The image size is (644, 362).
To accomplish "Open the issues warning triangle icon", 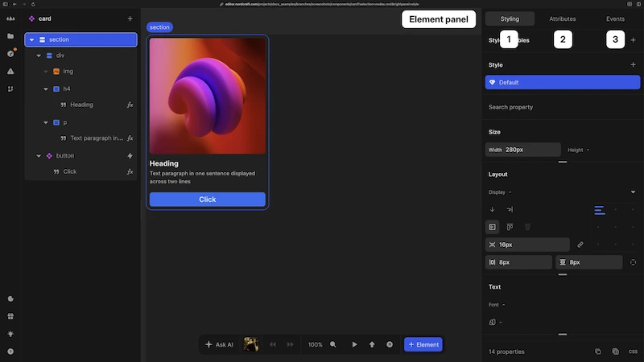I will pyautogui.click(x=10, y=71).
